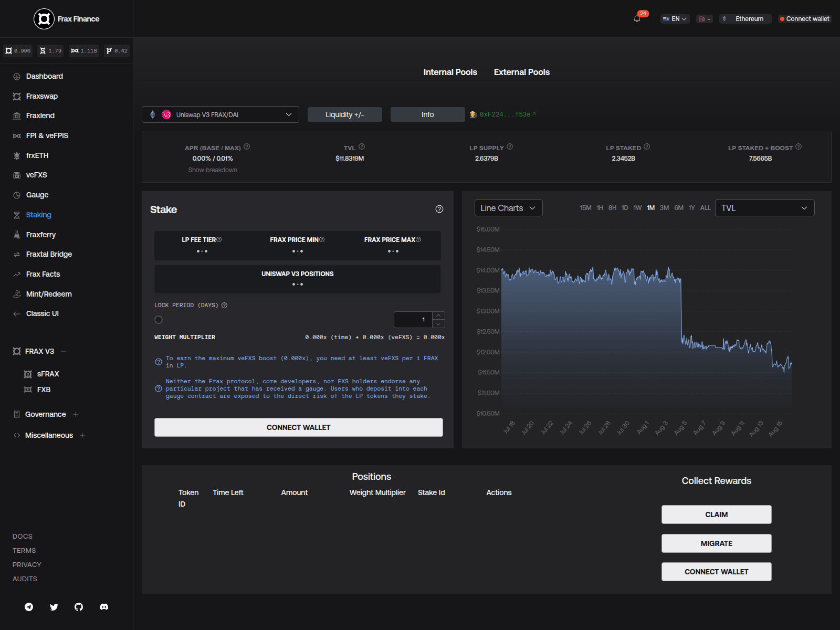Open the EN language menu
This screenshot has height=630, width=840.
[x=675, y=18]
